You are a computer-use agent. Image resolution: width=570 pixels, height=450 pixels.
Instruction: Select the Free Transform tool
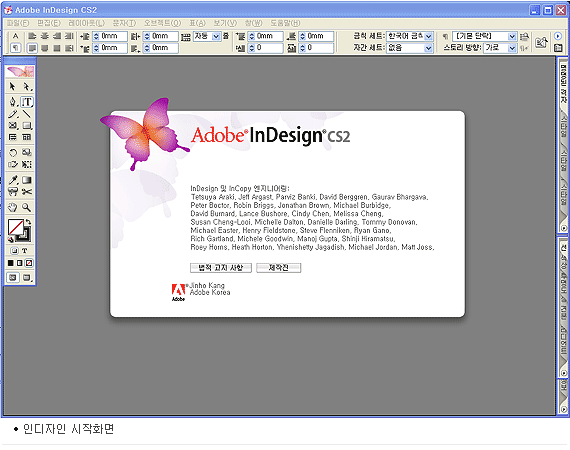pos(27,164)
